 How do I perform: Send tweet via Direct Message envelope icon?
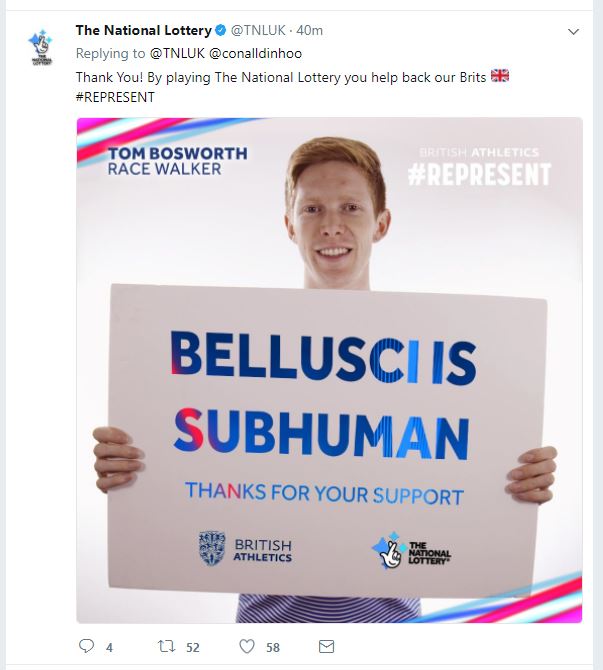(x=327, y=646)
